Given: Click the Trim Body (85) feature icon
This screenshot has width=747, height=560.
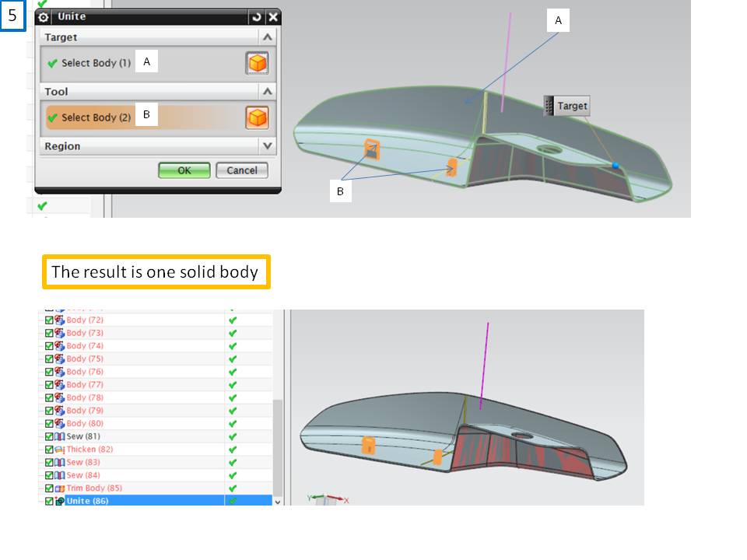Looking at the screenshot, I should click(60, 488).
